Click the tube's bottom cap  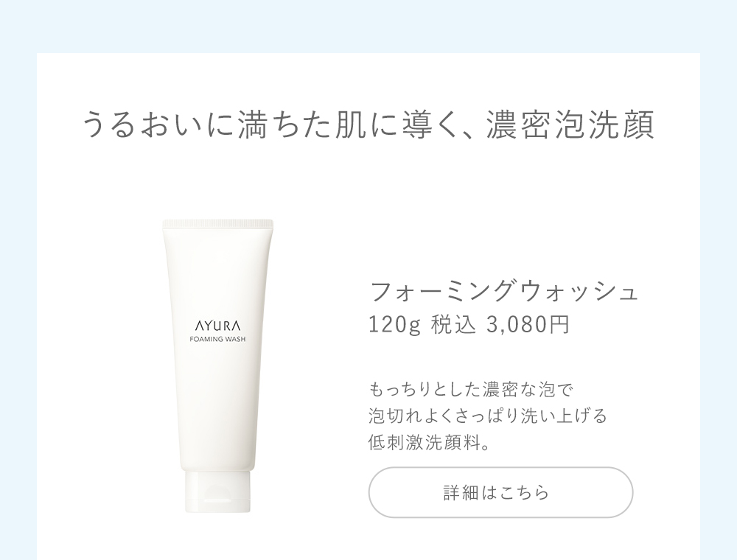pyautogui.click(x=217, y=492)
